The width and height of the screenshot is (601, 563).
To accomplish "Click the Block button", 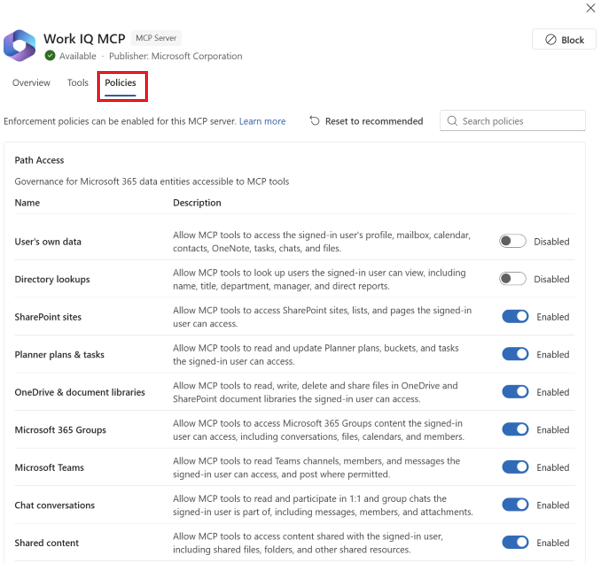I will coord(564,39).
